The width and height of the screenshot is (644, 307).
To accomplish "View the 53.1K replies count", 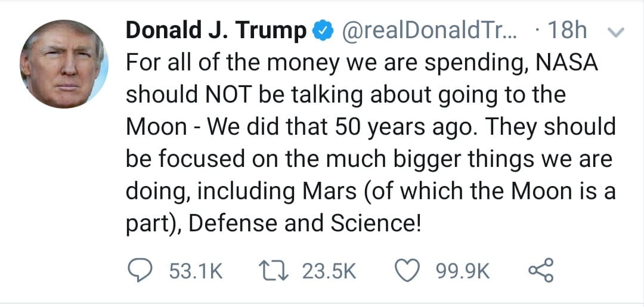I will [x=196, y=272].
